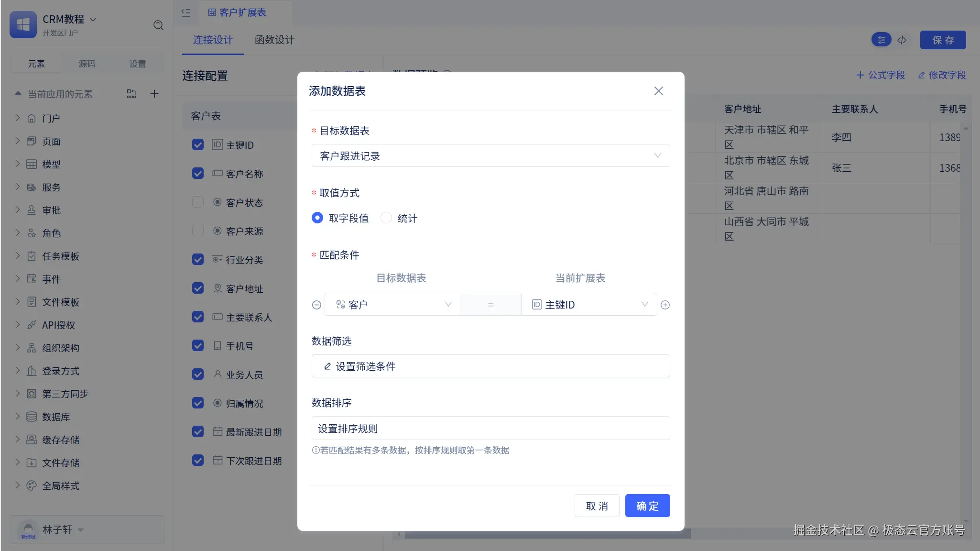
Task: Click the blue settings sliders icon
Action: coord(882,40)
